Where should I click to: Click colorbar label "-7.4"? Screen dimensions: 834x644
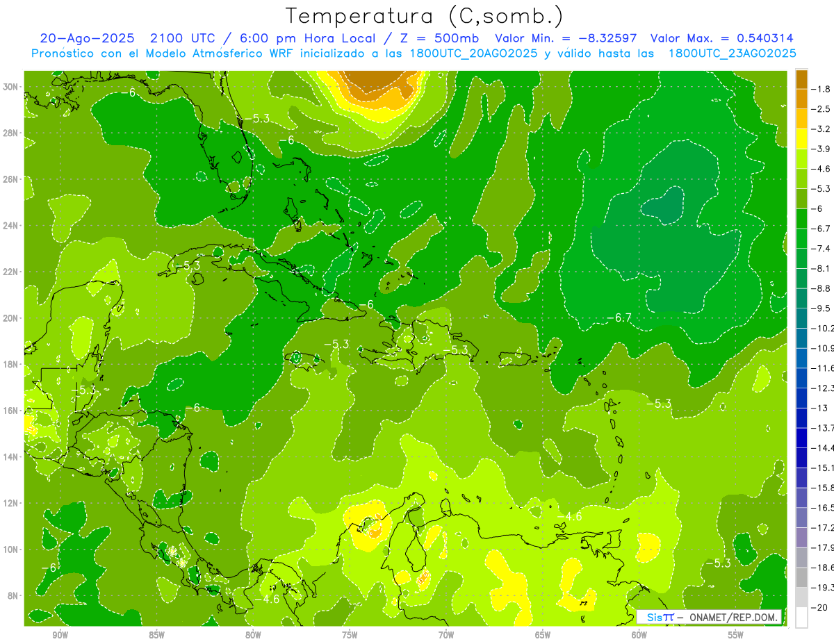[822, 249]
